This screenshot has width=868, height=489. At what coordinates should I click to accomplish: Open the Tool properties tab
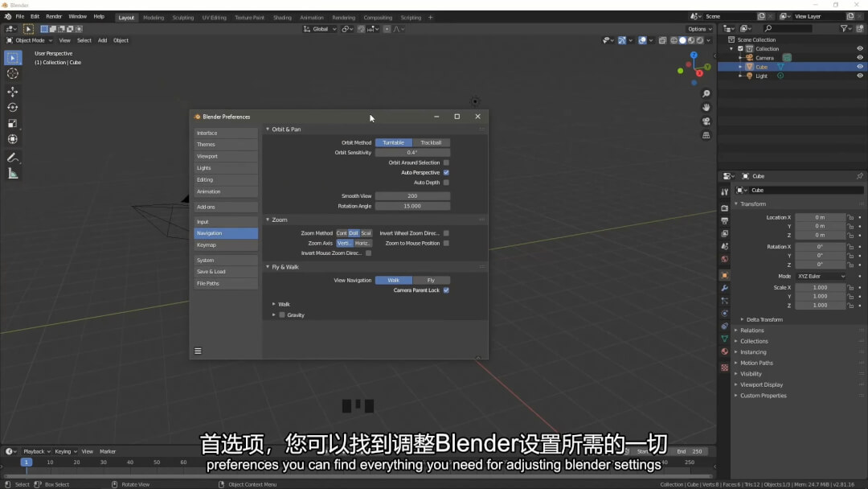point(725,191)
